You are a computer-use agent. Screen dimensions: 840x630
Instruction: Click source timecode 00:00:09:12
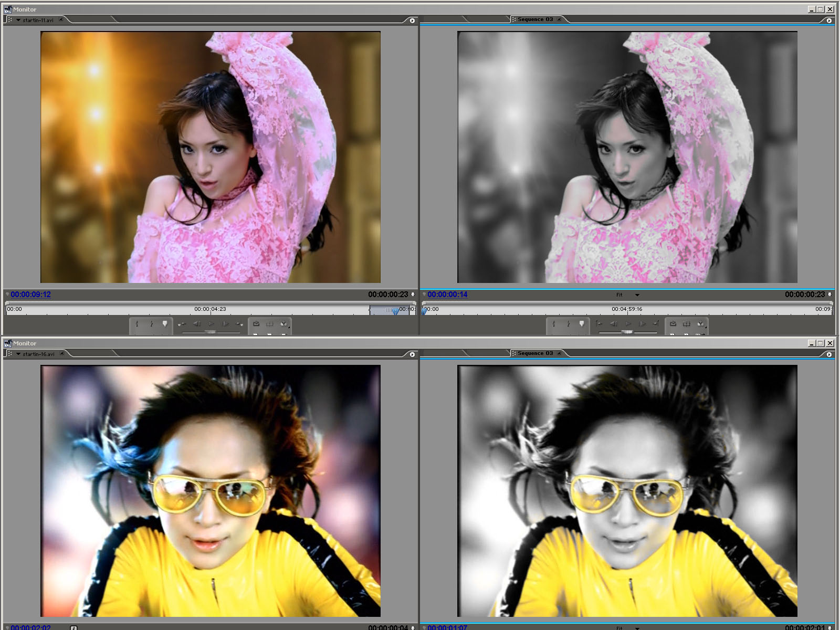[30, 295]
